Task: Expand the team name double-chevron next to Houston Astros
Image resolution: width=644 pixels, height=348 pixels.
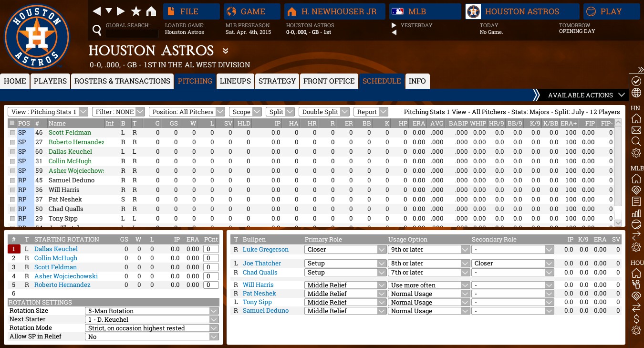Action: pyautogui.click(x=226, y=51)
